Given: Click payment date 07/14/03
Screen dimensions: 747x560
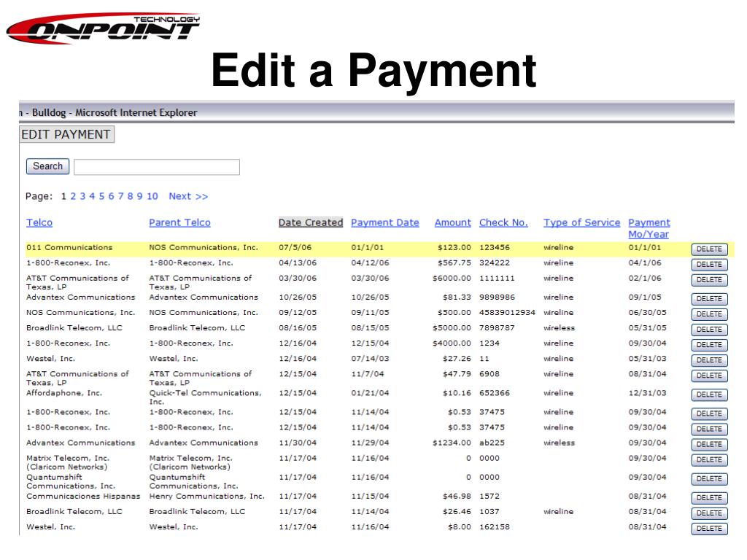Looking at the screenshot, I should tap(370, 358).
